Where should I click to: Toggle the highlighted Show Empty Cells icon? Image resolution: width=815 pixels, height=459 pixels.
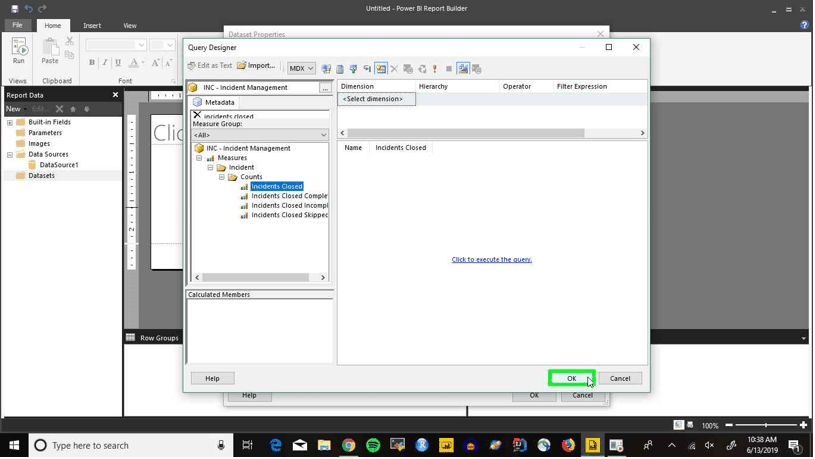coord(381,69)
